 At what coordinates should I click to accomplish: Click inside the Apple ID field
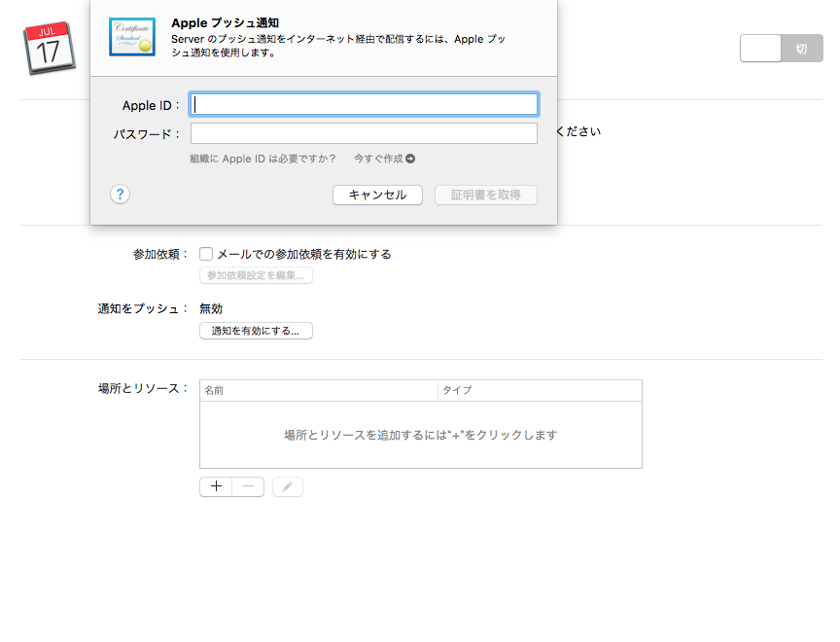click(364, 103)
